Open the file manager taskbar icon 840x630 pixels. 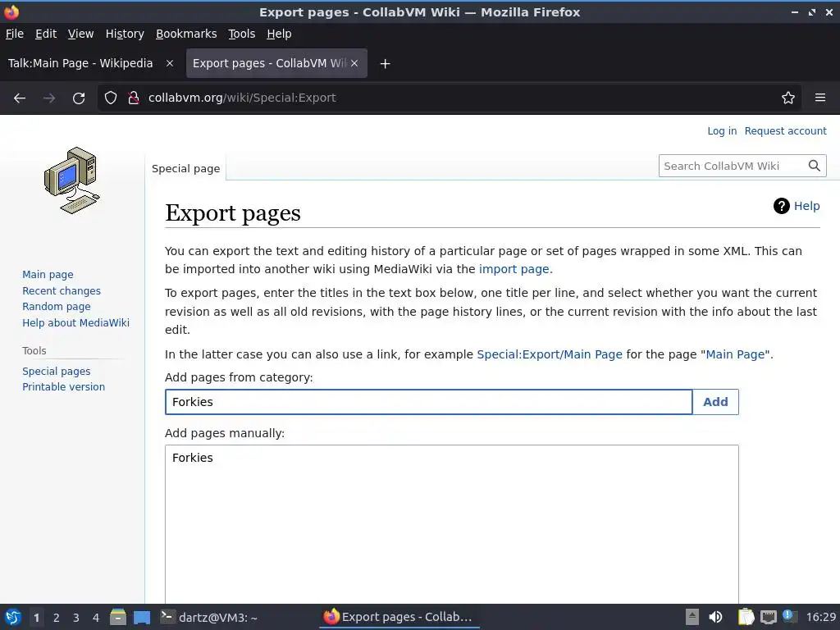point(118,617)
